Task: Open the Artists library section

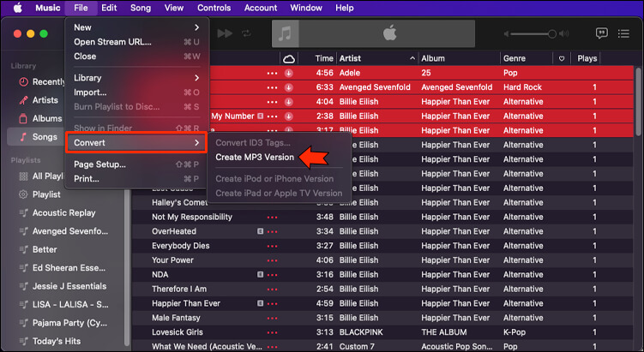Action: point(46,100)
